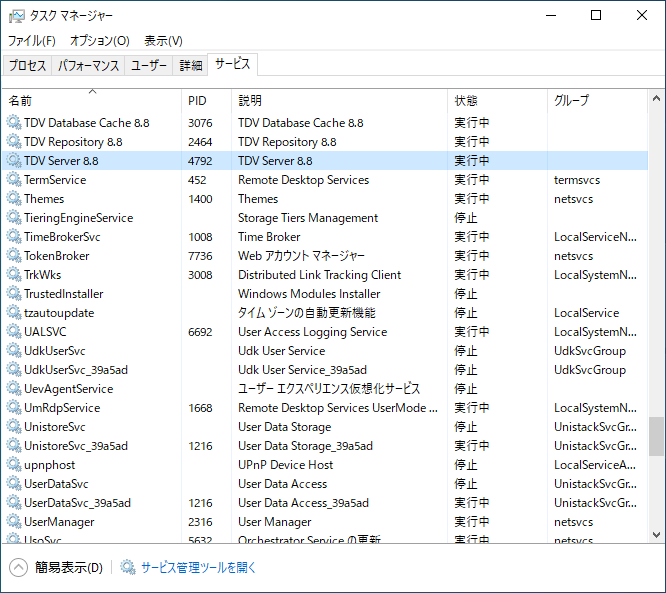Select the サービス tab
666x593 pixels.
232,64
